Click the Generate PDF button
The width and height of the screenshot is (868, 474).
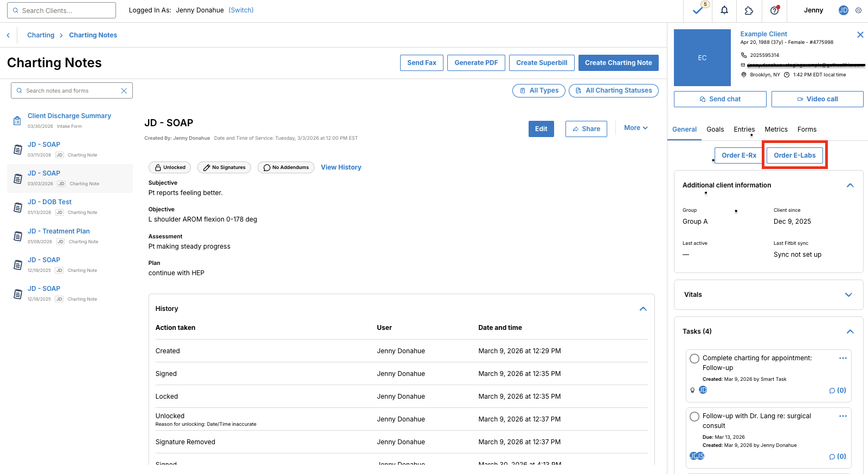pyautogui.click(x=477, y=63)
